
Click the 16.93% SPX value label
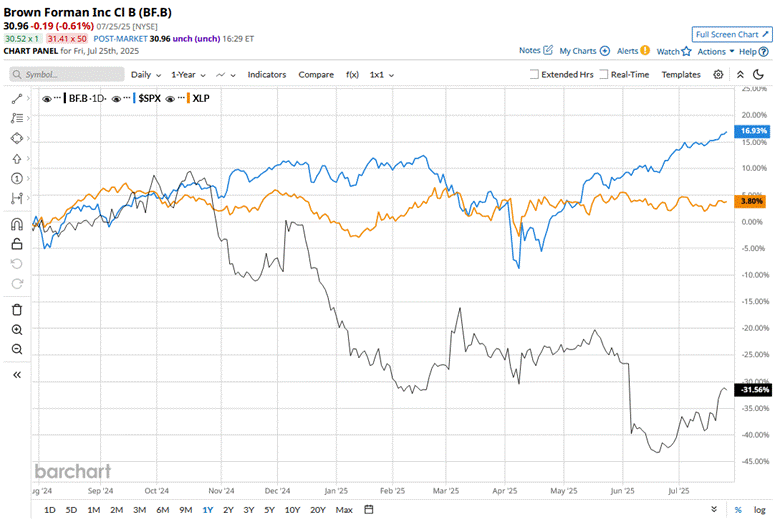(x=753, y=131)
